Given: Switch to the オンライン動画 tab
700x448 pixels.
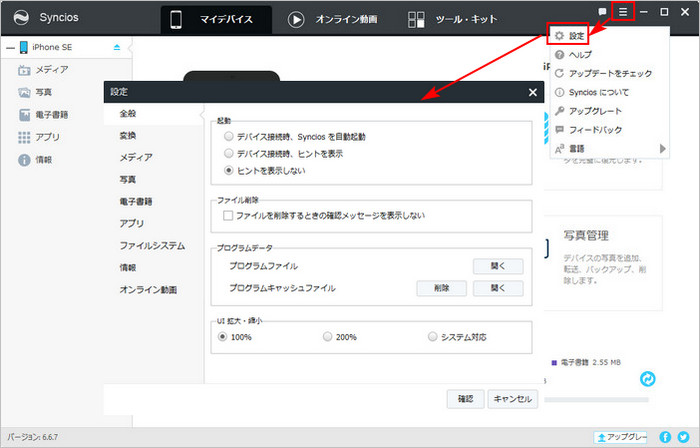Looking at the screenshot, I should 333,19.
